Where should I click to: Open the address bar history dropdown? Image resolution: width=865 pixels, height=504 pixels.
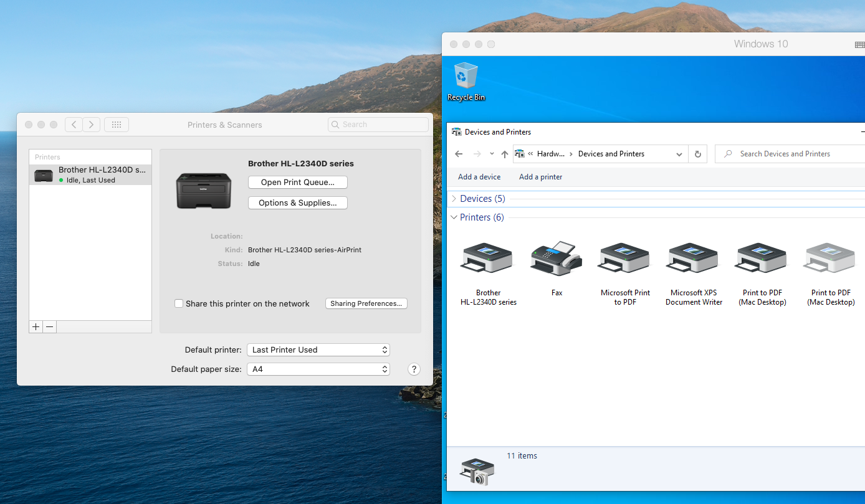pos(679,154)
